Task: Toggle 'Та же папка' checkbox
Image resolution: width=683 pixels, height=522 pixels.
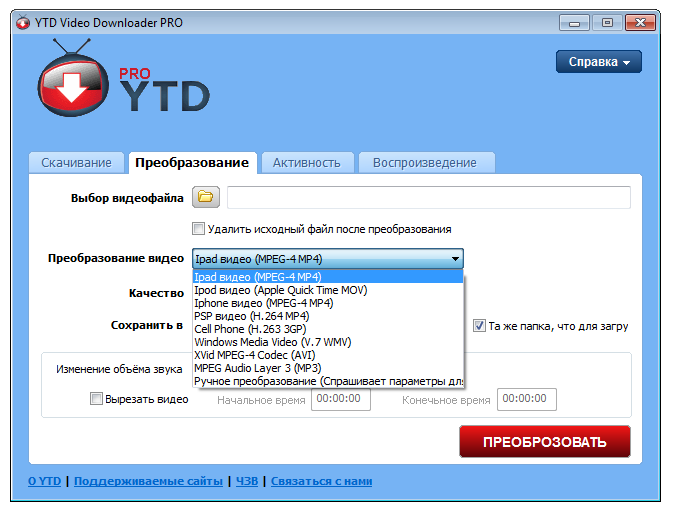Action: click(x=479, y=325)
